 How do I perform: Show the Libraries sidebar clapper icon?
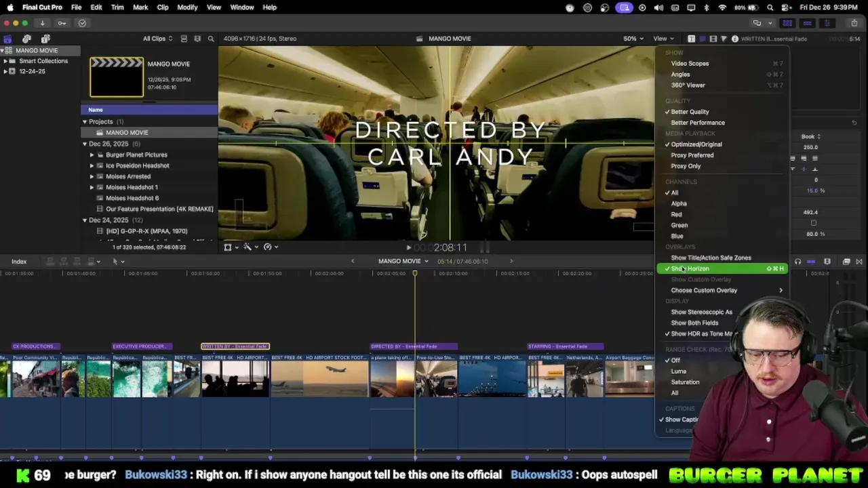coord(7,39)
